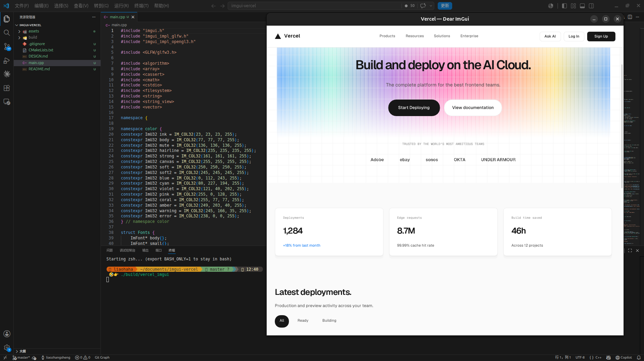Go back using the title bar left arrow

tap(214, 6)
